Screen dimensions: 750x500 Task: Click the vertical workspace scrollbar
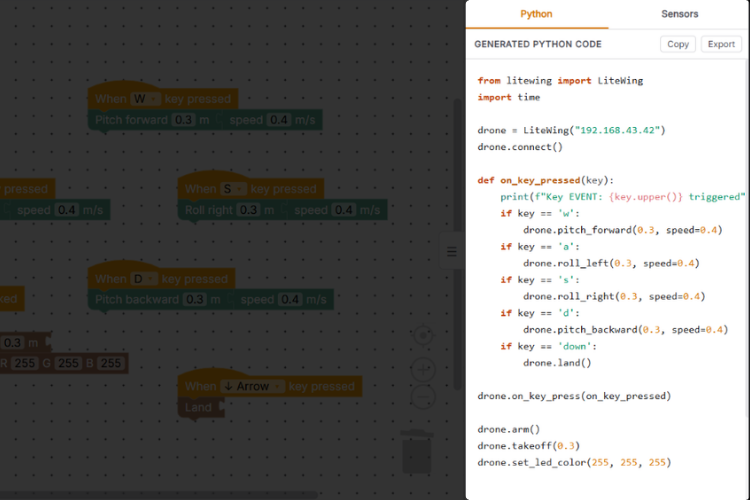point(458,244)
